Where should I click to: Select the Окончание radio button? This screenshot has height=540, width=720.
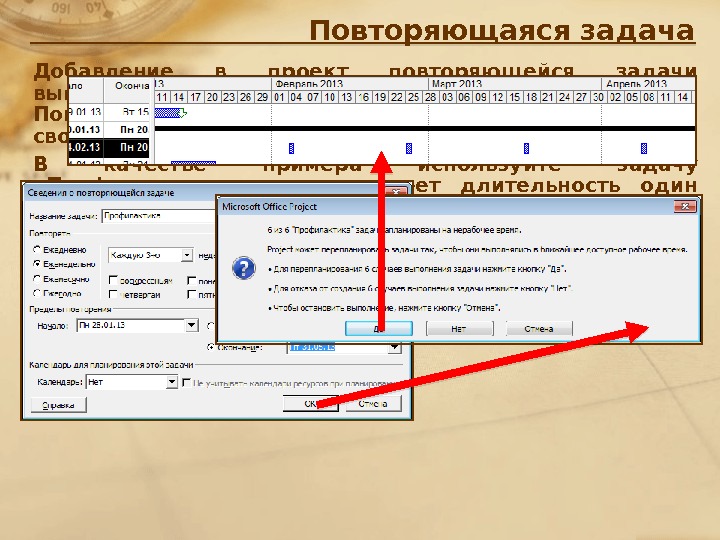[211, 347]
